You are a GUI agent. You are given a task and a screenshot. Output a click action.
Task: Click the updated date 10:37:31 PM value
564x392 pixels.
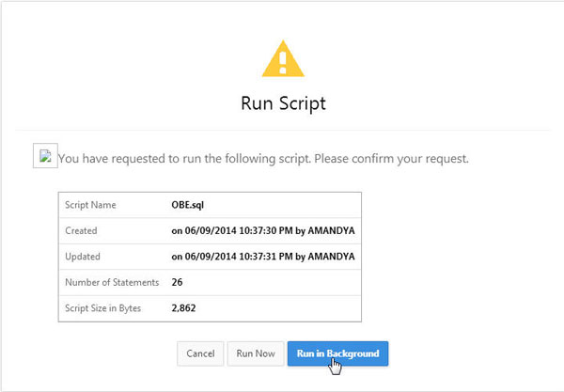point(263,257)
